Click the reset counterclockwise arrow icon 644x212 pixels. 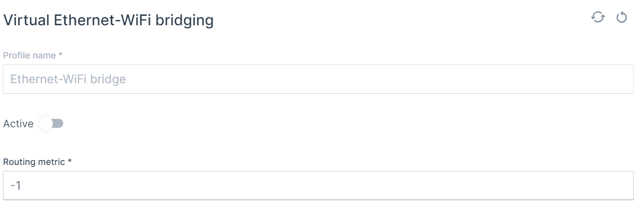(622, 18)
